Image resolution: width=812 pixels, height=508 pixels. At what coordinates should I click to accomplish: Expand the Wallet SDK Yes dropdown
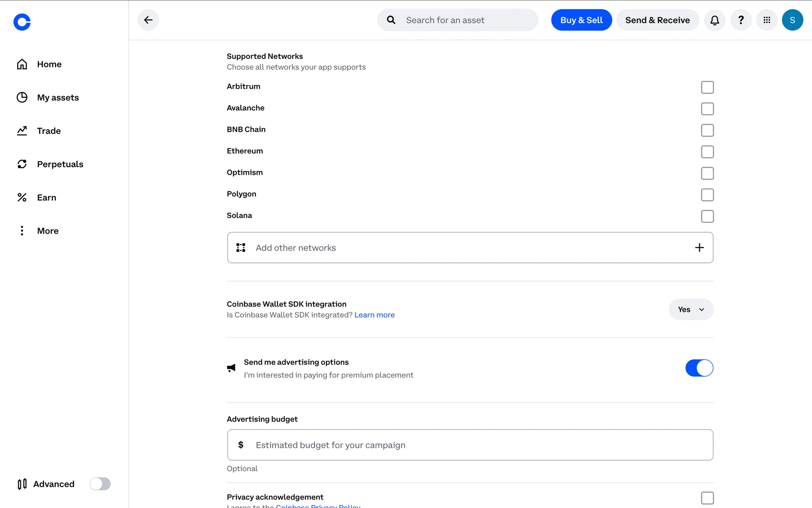[x=691, y=309]
